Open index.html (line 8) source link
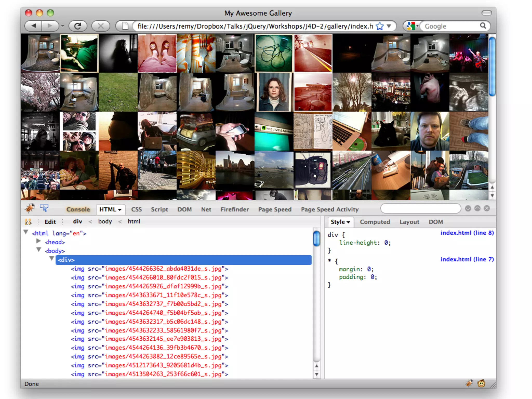The width and height of the screenshot is (532, 399). (467, 233)
